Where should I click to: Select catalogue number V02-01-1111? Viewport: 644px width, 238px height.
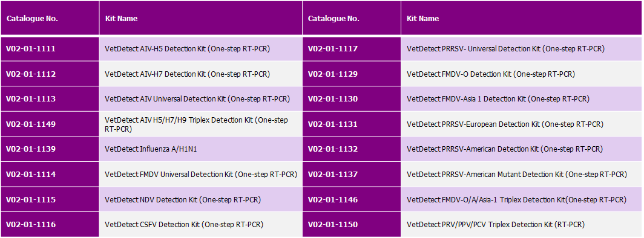(x=31, y=49)
